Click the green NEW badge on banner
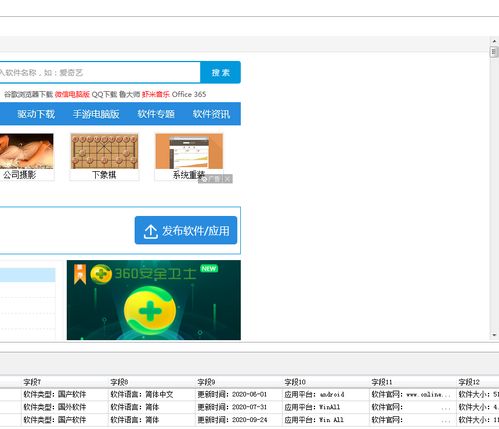 pos(209,268)
